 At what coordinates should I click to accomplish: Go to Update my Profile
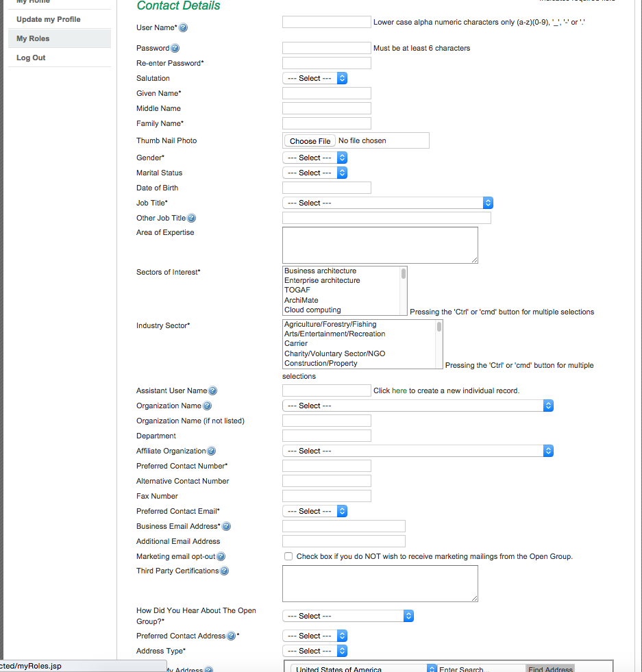(48, 19)
